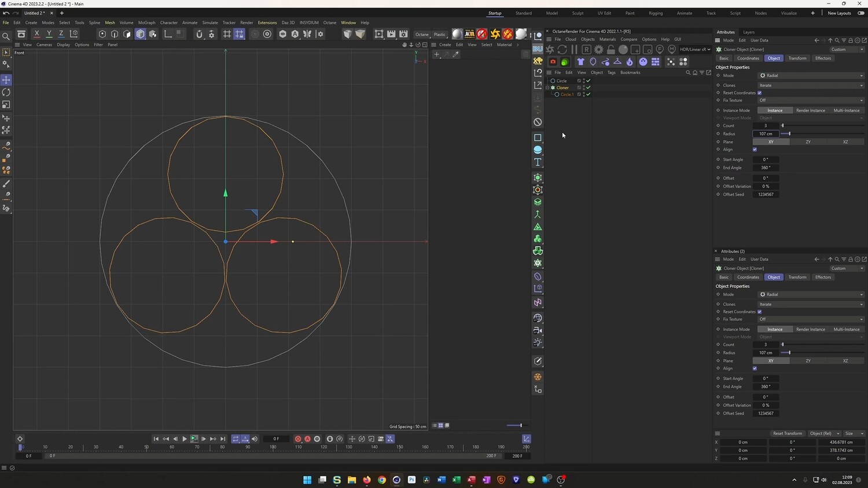The image size is (868, 488).
Task: Select the Text spline T icon
Action: pos(538,162)
